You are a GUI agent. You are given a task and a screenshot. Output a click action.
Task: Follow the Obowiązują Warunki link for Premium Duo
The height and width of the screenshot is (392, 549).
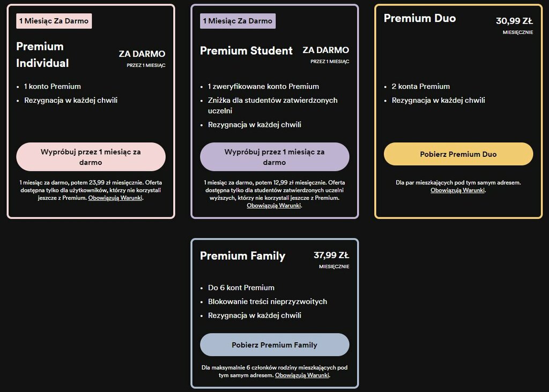point(458,190)
